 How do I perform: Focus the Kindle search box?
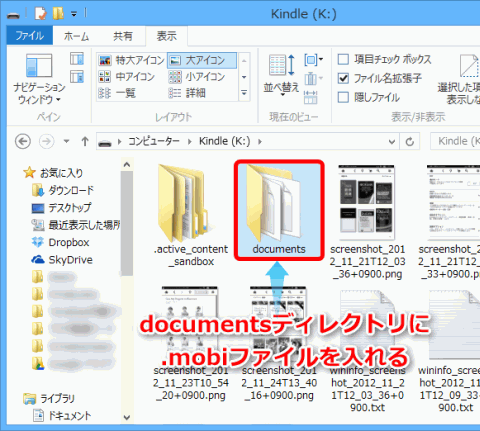[x=455, y=141]
